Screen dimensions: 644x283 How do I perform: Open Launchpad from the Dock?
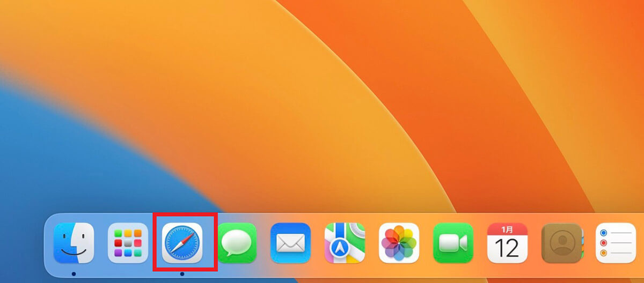[x=128, y=243]
